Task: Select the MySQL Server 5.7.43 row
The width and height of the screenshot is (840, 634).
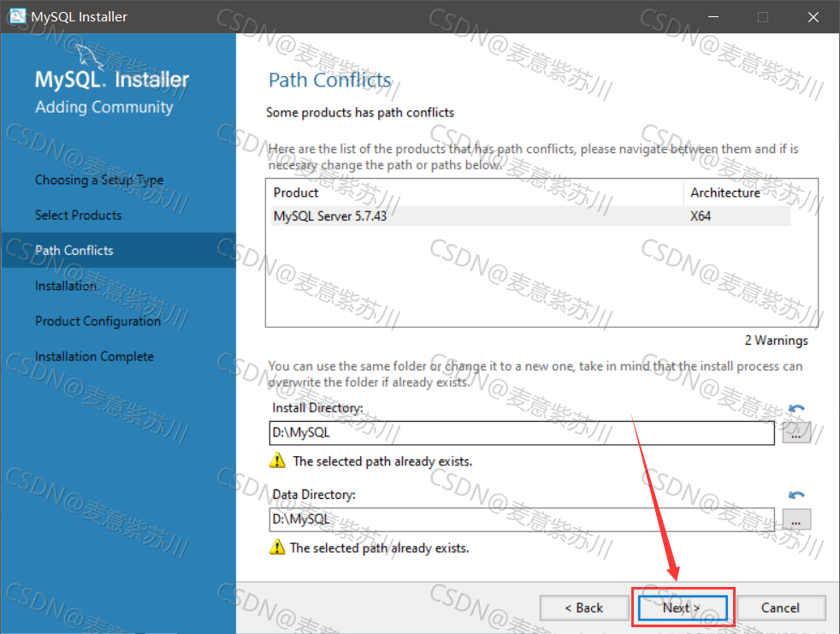Action: point(530,216)
